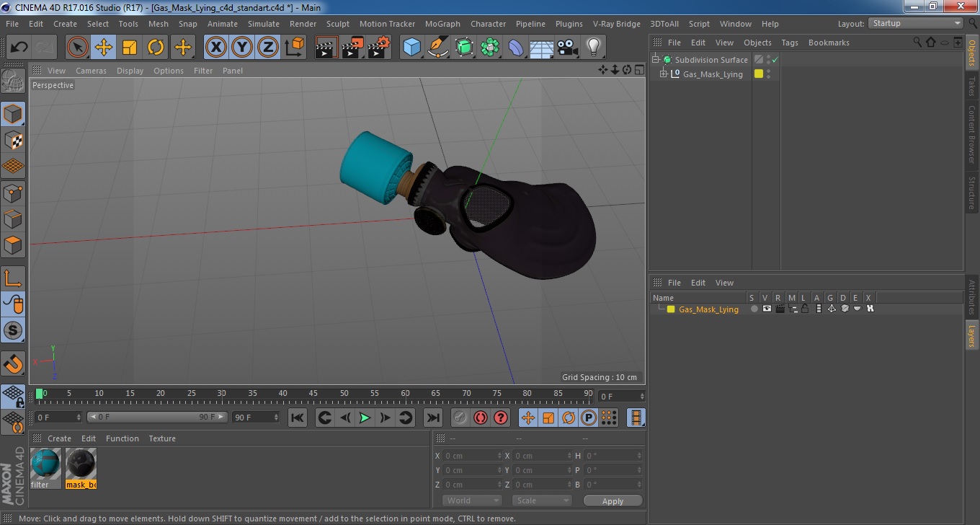Toggle Parameter keyframe recording
Image resolution: width=980 pixels, height=525 pixels.
coord(589,418)
